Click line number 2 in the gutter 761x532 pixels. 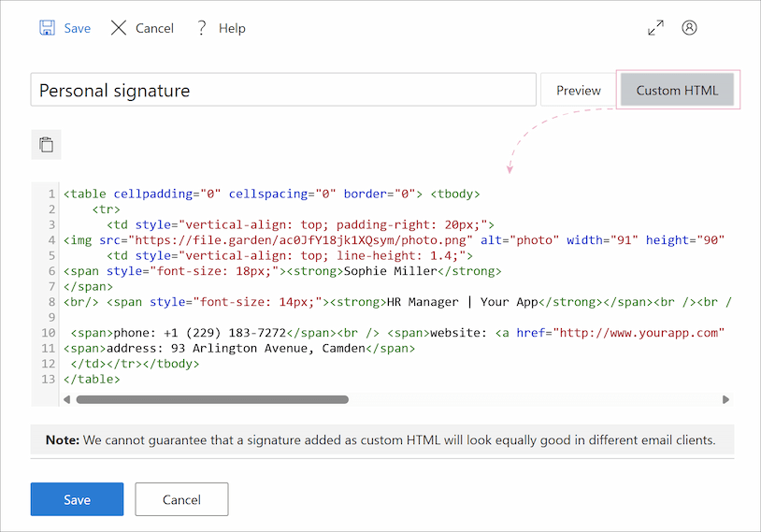click(x=51, y=209)
